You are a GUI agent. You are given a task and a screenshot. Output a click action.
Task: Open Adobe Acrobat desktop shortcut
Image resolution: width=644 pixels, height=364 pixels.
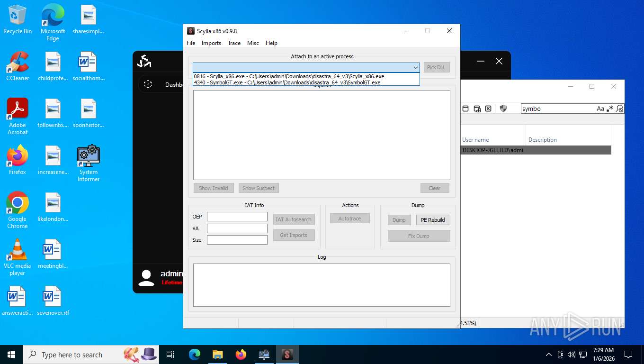(18, 117)
